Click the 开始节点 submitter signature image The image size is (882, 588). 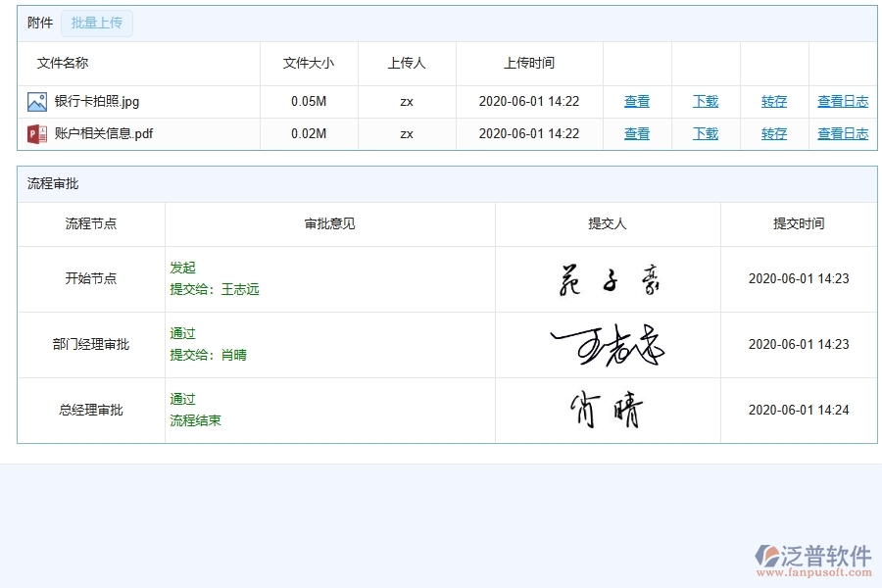point(608,278)
